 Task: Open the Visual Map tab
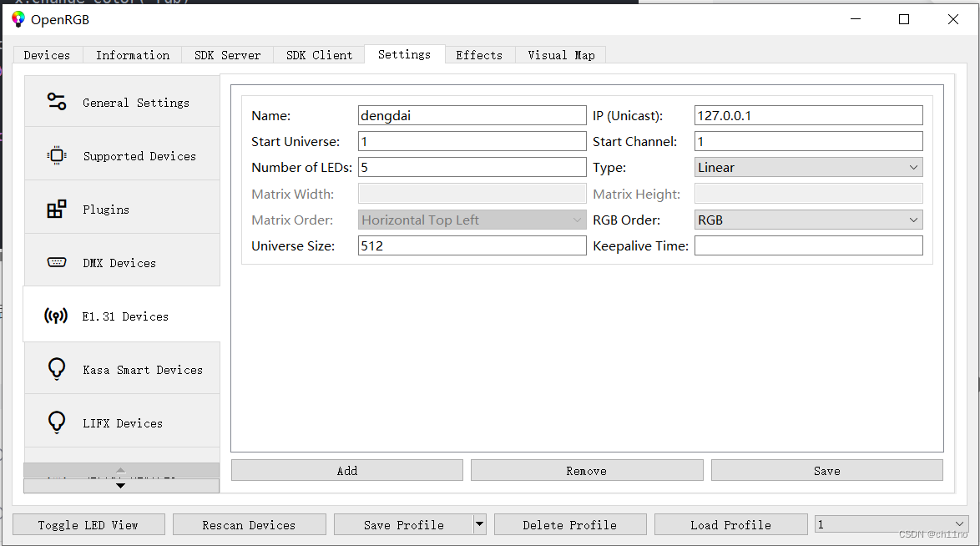pos(561,55)
